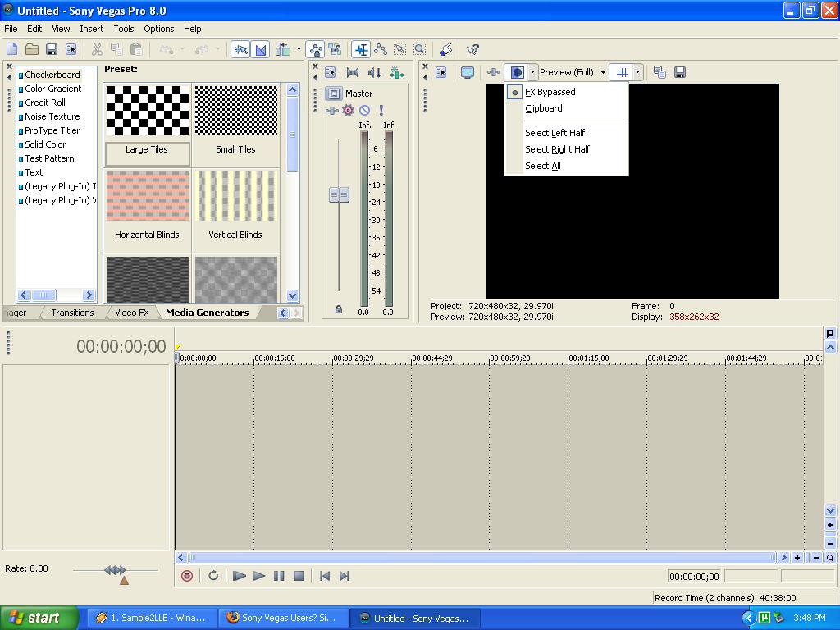Copy preview snapshot to clipboard
The height and width of the screenshot is (630, 840).
pyautogui.click(x=660, y=72)
